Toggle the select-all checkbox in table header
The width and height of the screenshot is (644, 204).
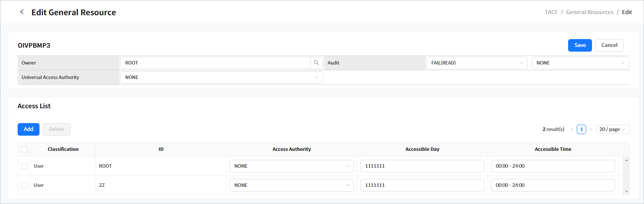(x=24, y=149)
